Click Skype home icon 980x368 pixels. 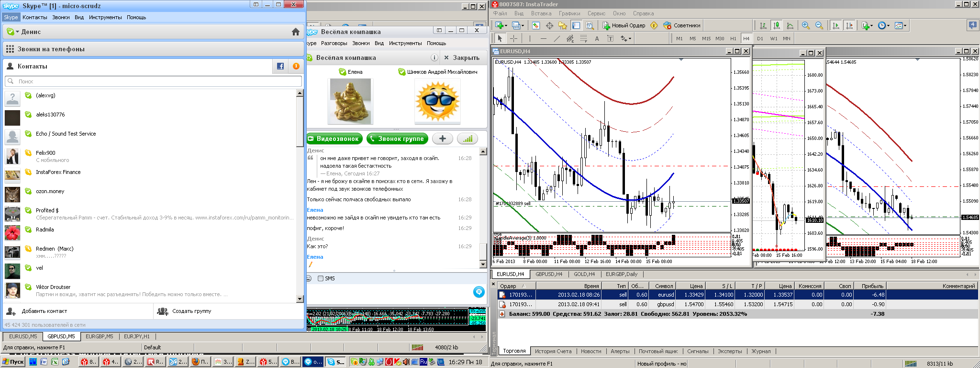[x=296, y=32]
